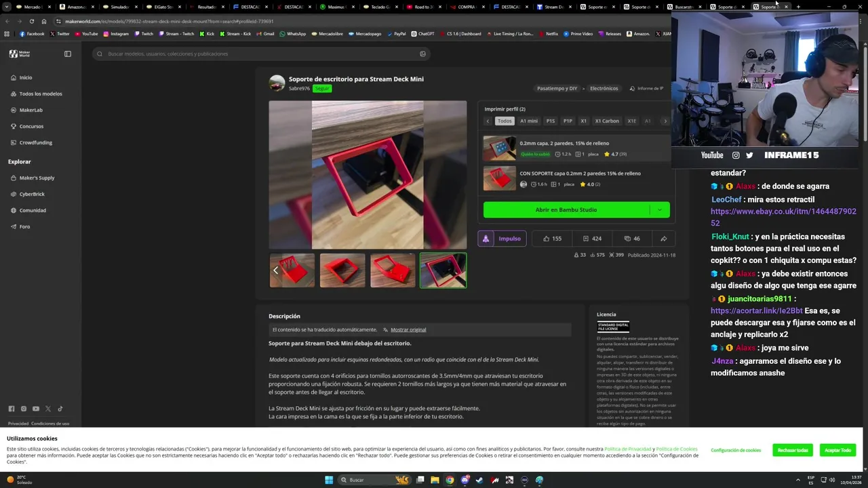Click the browser reload button
Screen dimensions: 868x488
coord(31,21)
